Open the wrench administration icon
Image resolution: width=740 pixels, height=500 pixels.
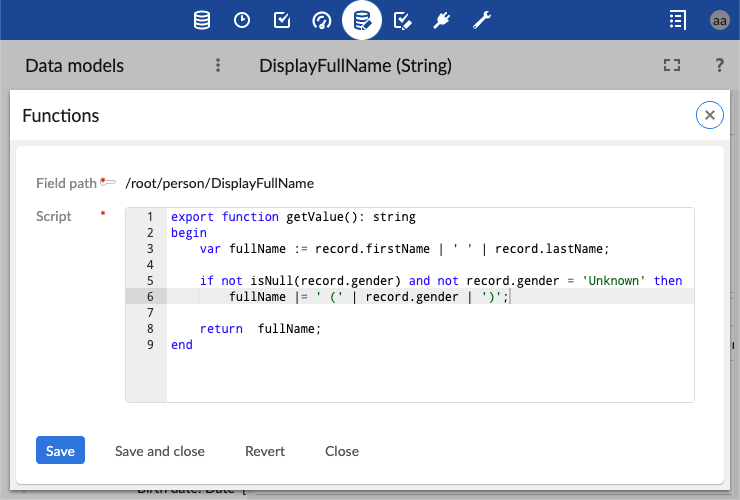[482, 20]
